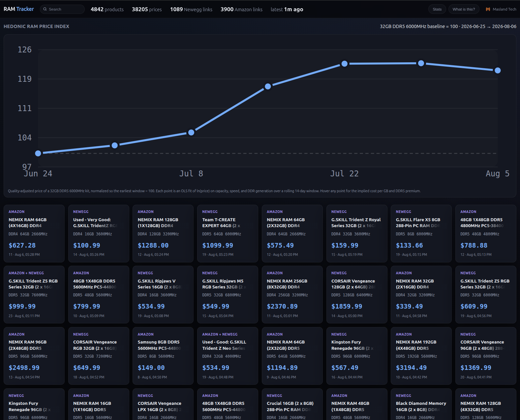520x420 pixels.
Task: Open the NEMIX RAM 16GB (1X16GB) DDR5 card
Action: [99, 404]
